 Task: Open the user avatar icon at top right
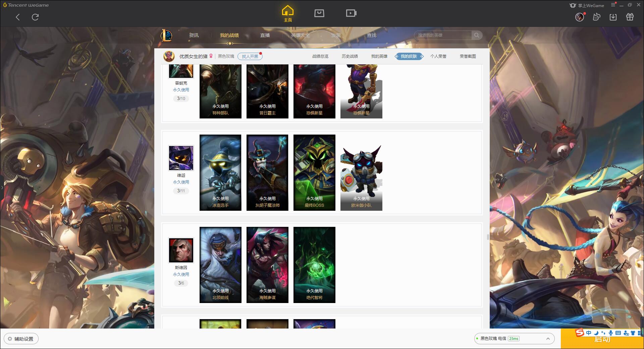point(580,17)
